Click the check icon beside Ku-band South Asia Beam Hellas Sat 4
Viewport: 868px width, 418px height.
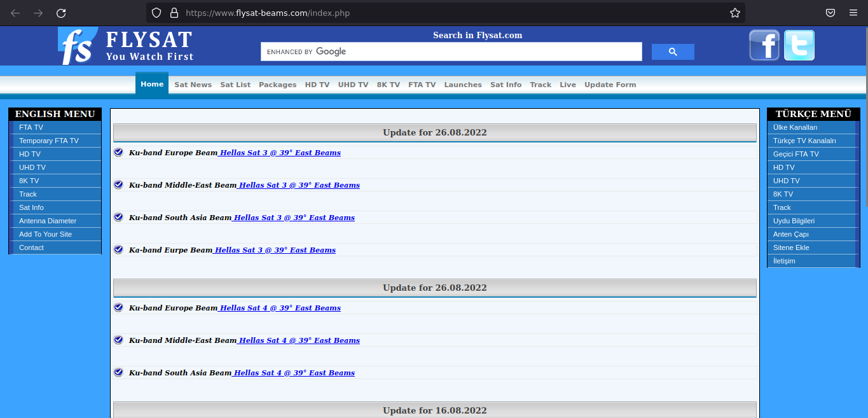click(118, 372)
